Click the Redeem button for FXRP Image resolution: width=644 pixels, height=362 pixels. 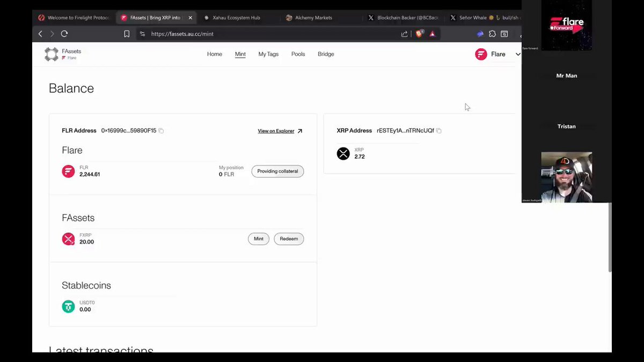289,239
